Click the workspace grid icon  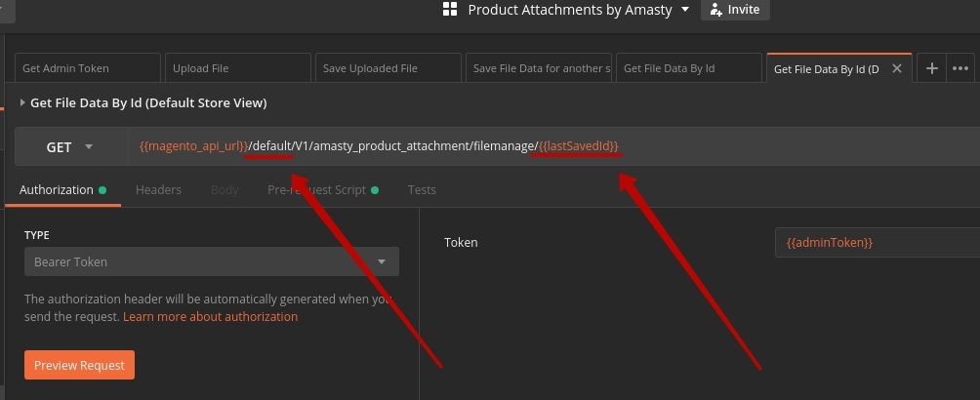tap(450, 10)
